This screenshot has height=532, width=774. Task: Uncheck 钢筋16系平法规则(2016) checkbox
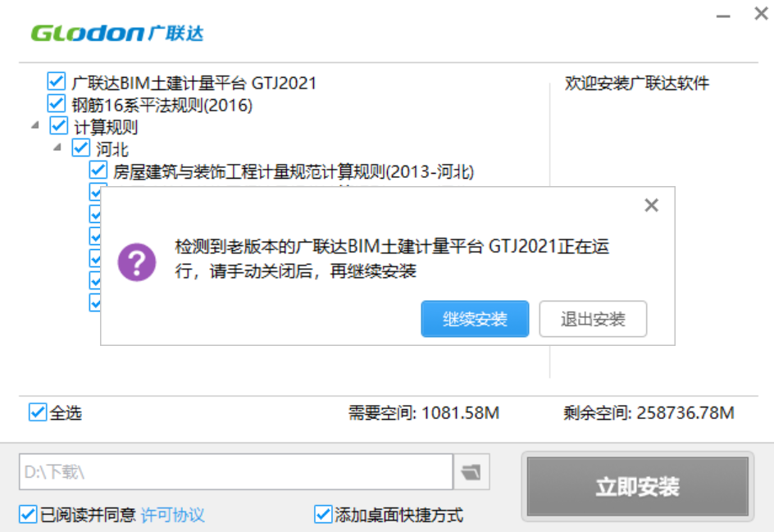click(x=57, y=103)
